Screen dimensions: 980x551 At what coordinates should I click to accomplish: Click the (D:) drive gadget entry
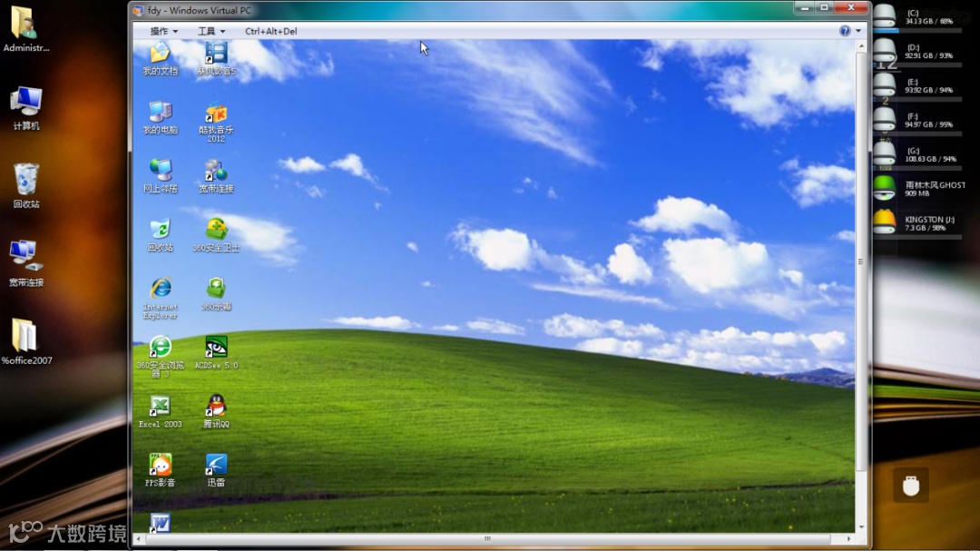pyautogui.click(x=916, y=51)
